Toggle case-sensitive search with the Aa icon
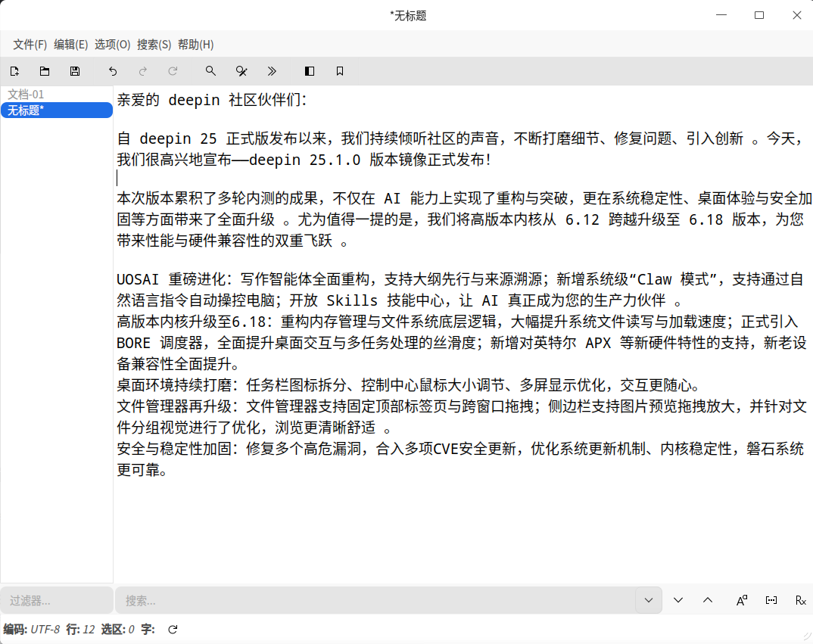This screenshot has height=644, width=813. click(x=741, y=600)
